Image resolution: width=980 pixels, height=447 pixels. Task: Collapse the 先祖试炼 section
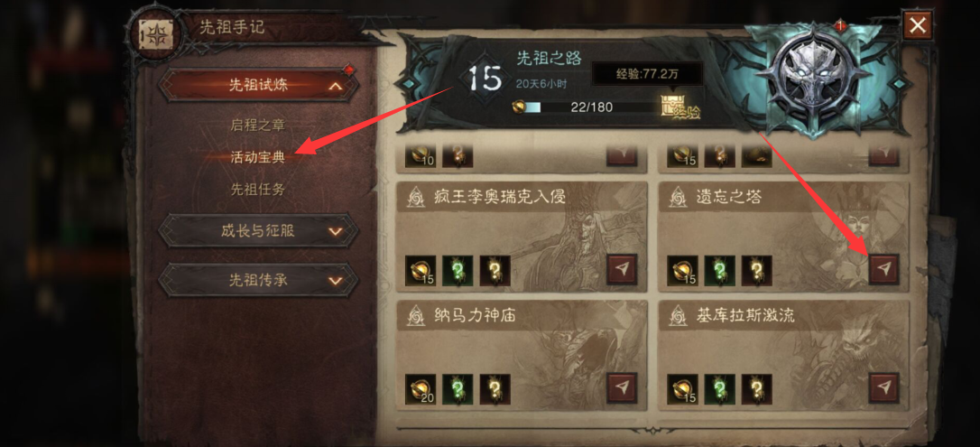coord(258,86)
